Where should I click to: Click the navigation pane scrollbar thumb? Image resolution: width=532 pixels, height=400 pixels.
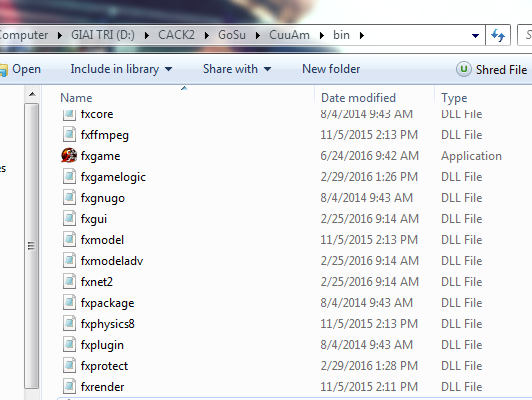pyautogui.click(x=32, y=246)
